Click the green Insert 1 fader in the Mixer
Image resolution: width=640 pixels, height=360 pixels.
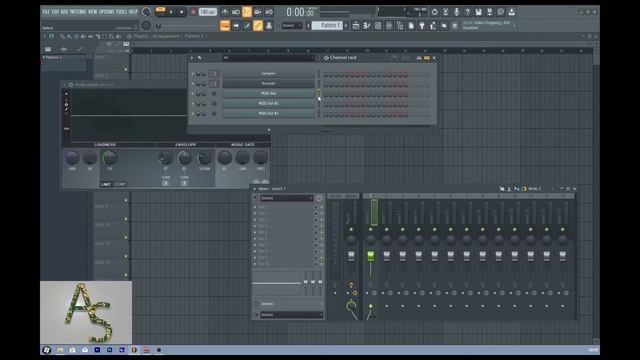tap(371, 256)
